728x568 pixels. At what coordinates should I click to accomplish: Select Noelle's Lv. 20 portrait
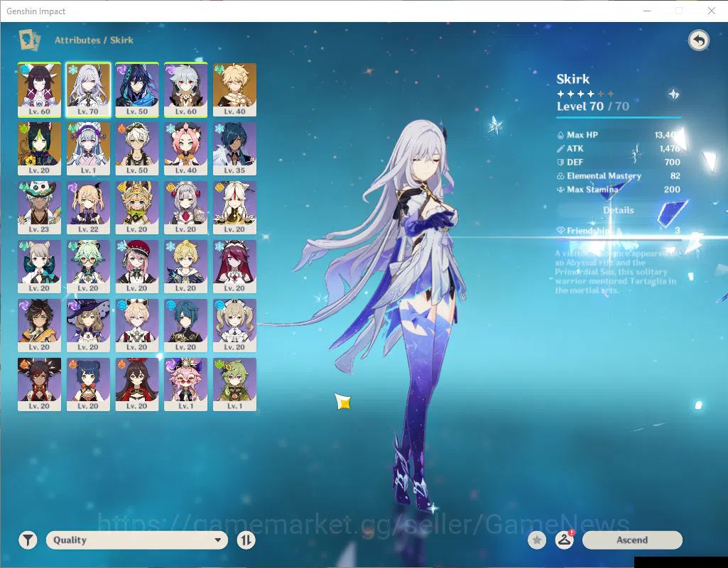point(185,207)
